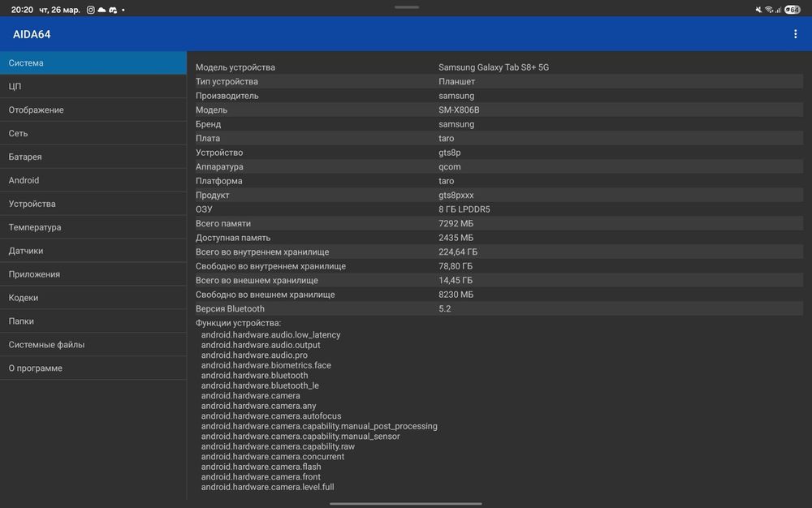This screenshot has height=508, width=812.
Task: Tap the status bar pull-down handle
Action: pos(407,7)
